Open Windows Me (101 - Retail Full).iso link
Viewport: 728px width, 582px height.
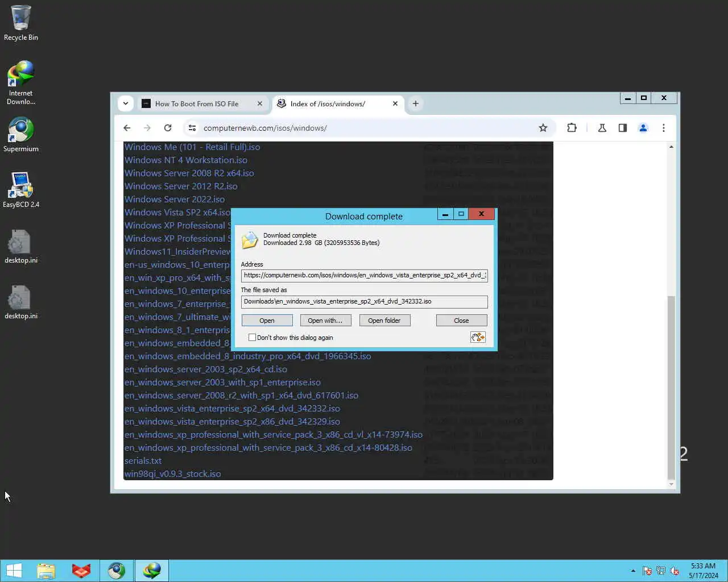click(192, 147)
